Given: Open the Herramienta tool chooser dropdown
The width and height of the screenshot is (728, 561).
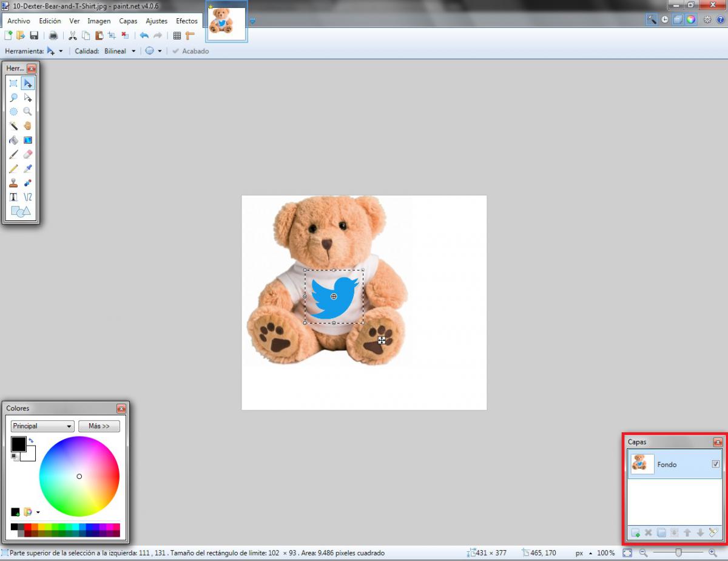Looking at the screenshot, I should click(x=55, y=51).
